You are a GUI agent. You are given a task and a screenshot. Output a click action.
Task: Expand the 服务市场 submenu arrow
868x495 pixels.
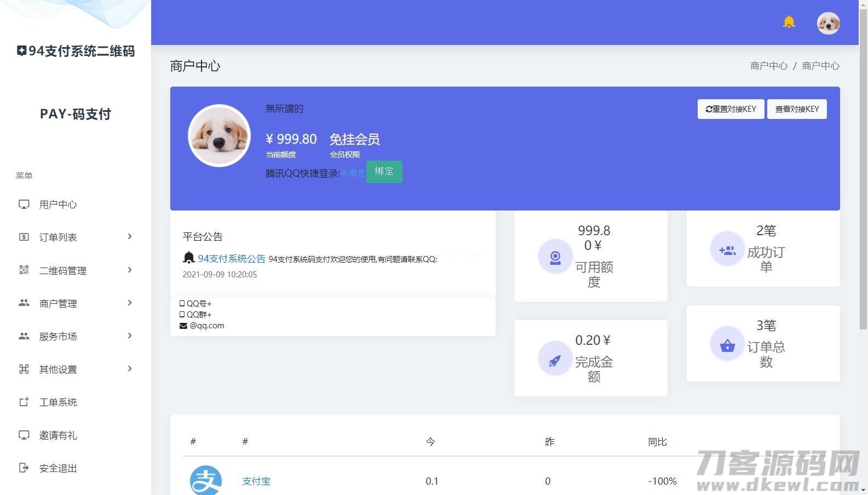(x=130, y=336)
